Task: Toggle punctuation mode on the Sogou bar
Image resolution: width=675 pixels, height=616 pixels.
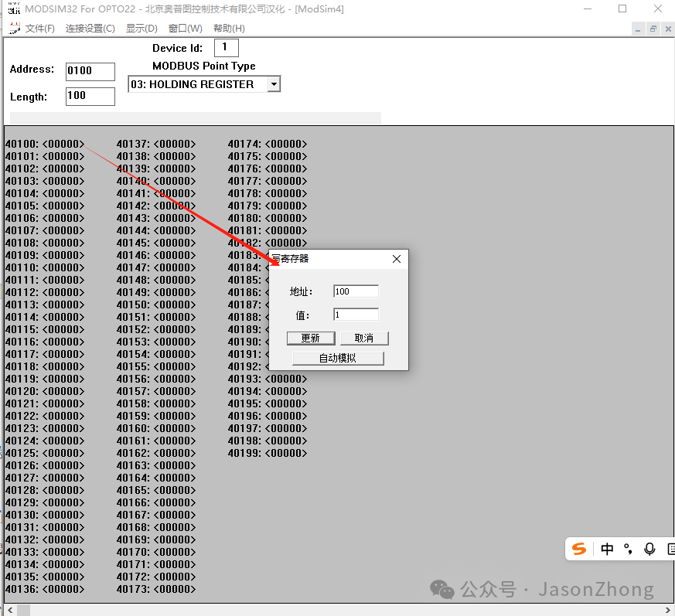Action: coord(628,549)
